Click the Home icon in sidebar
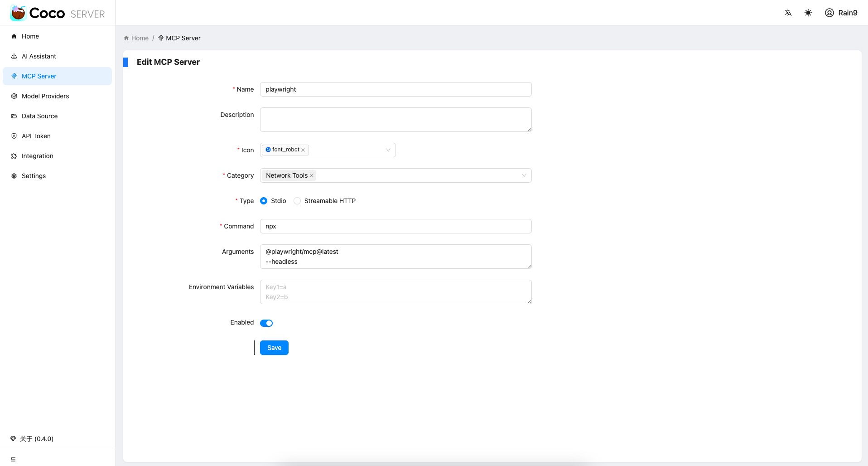 coord(14,36)
